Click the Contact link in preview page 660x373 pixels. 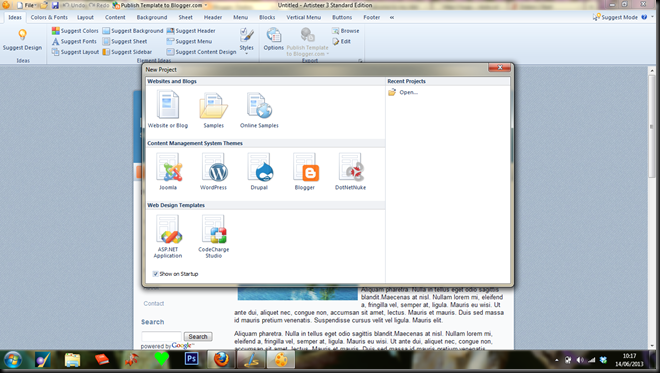154,304
